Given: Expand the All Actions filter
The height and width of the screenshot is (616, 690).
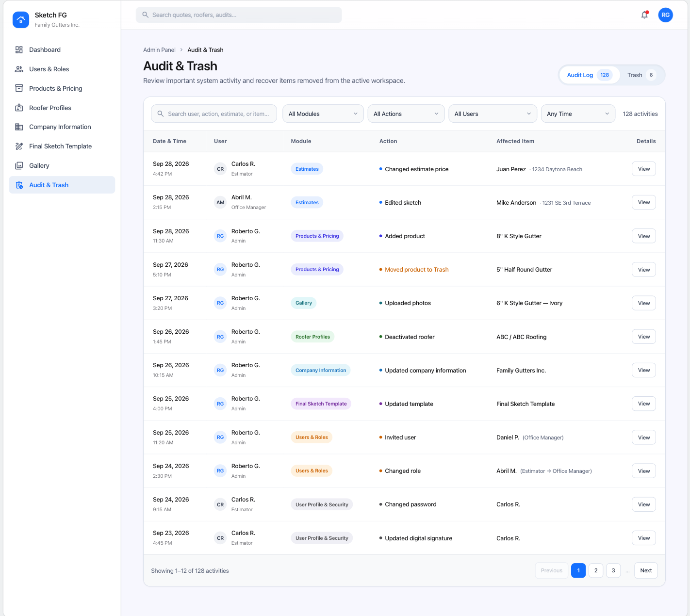Looking at the screenshot, I should [x=406, y=114].
